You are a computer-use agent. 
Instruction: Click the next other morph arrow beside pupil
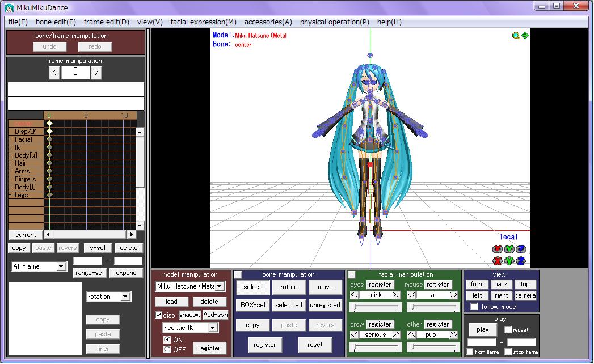[x=453, y=335]
